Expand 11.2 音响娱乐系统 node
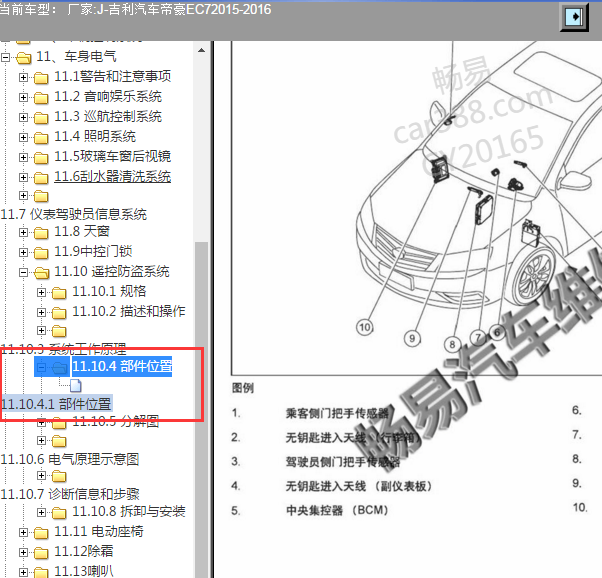The width and height of the screenshot is (602, 578). click(x=23, y=98)
